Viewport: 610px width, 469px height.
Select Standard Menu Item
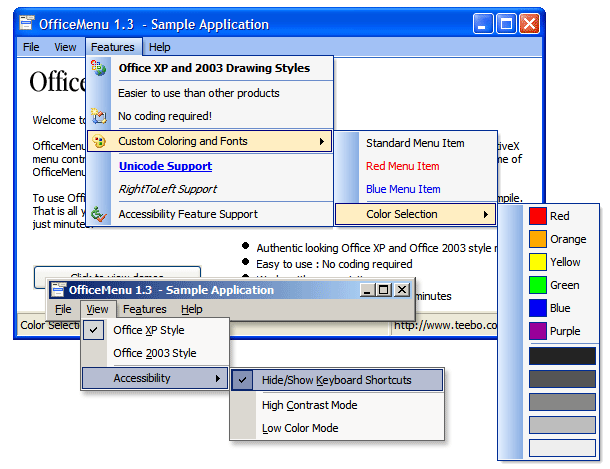[415, 143]
